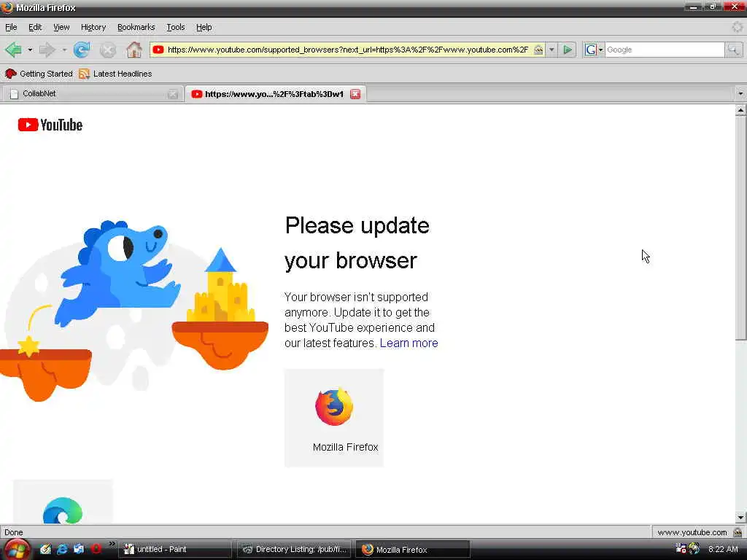Click inside the Google search box
This screenshot has width=747, height=560.
tap(665, 50)
